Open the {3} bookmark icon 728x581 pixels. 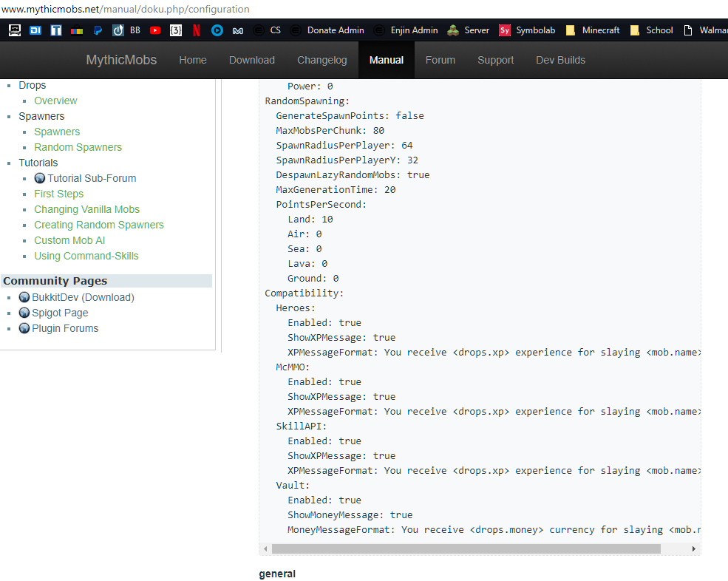(x=176, y=30)
